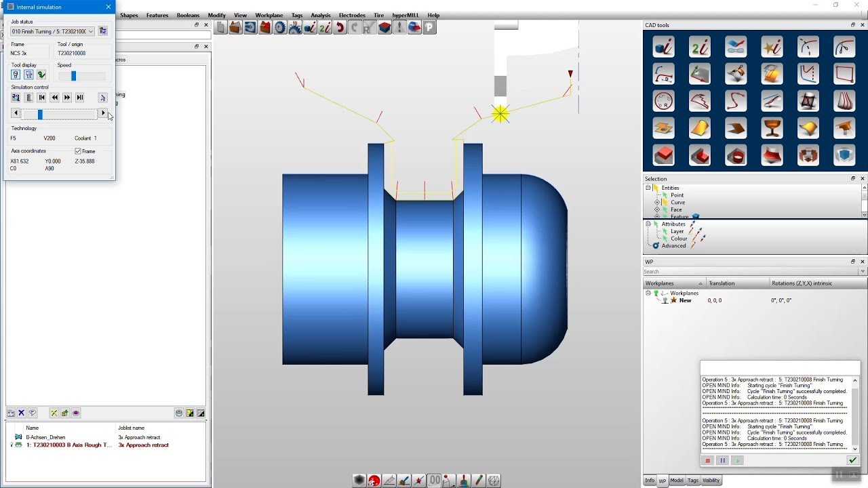Choose the spline curve drawing tool
Image resolution: width=868 pixels, height=488 pixels.
pyautogui.click(x=736, y=101)
